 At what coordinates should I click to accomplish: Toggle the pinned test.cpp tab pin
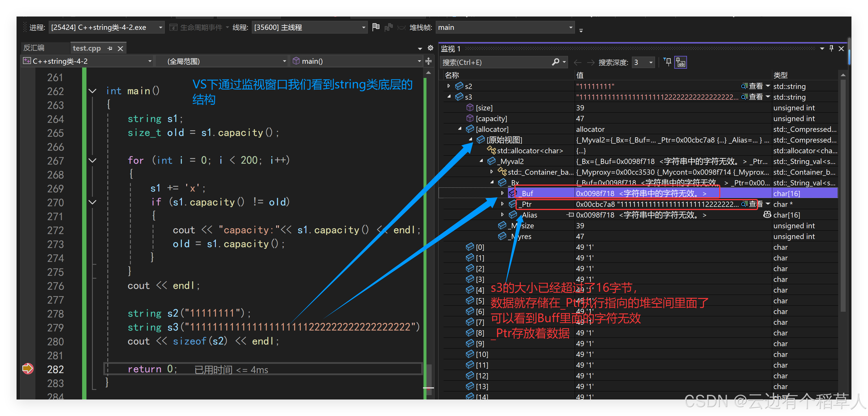click(110, 48)
